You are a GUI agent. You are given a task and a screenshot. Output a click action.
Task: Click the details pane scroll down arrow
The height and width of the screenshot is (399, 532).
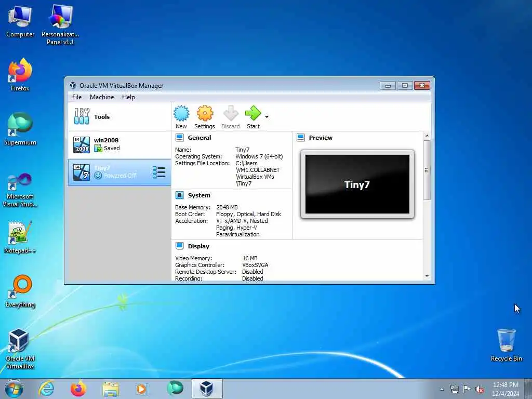click(x=427, y=276)
